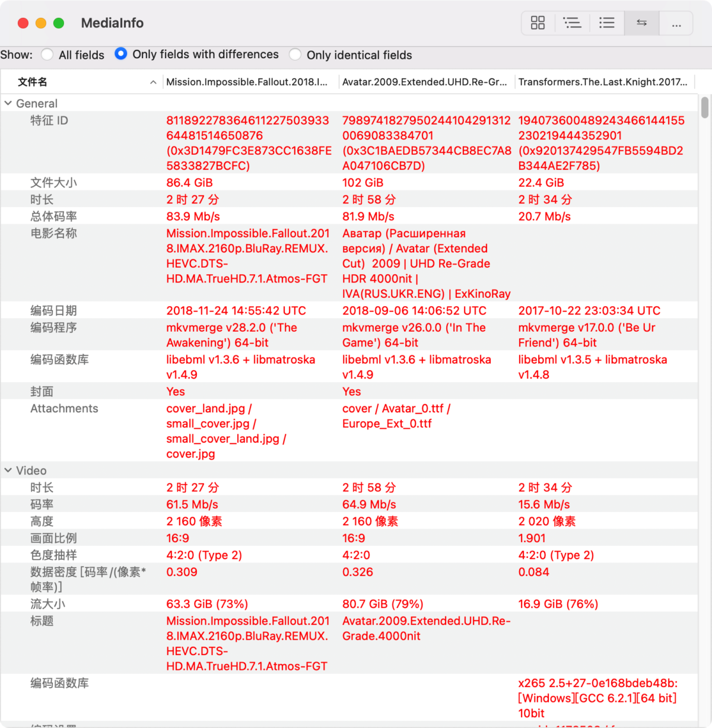Click the 文件大小 row label
This screenshot has width=712, height=728.
click(x=53, y=183)
